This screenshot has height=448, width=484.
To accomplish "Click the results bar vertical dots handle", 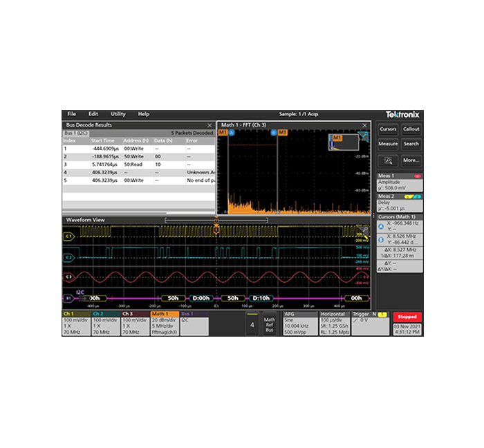I will [373, 216].
